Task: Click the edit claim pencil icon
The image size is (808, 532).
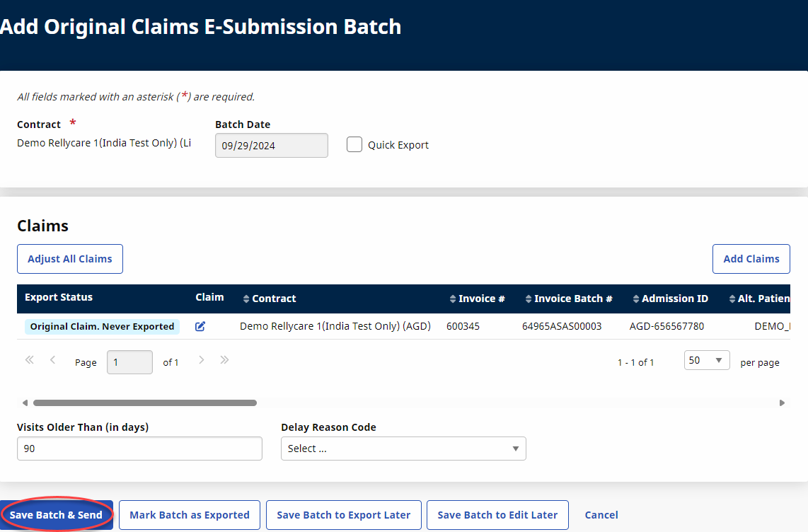Action: [200, 326]
